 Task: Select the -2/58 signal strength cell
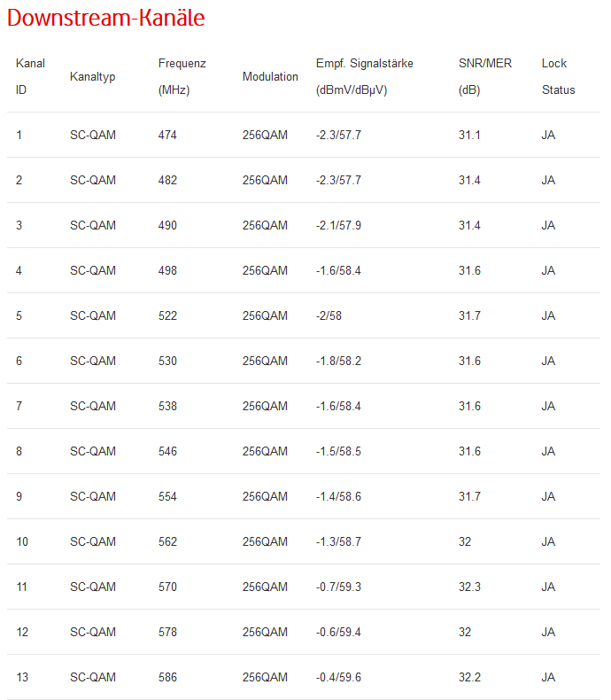pos(331,316)
